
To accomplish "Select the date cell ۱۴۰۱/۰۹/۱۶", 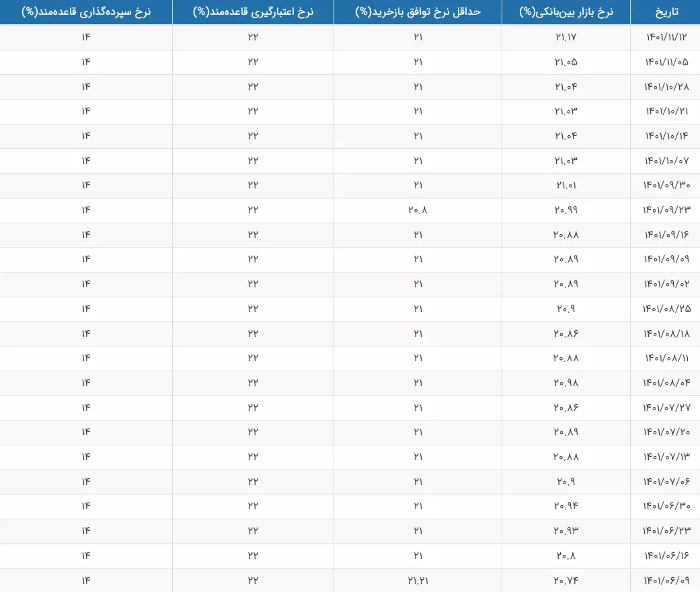I will pyautogui.click(x=666, y=235).
